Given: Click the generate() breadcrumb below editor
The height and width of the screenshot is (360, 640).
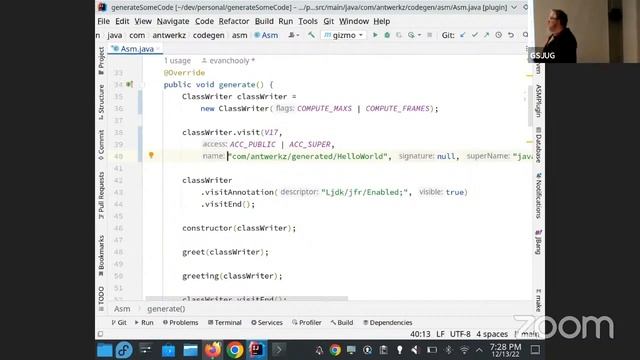Looking at the screenshot, I should [x=166, y=309].
